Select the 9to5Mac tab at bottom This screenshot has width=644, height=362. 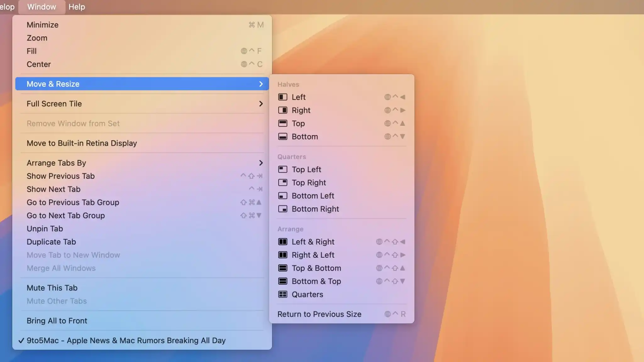point(125,340)
